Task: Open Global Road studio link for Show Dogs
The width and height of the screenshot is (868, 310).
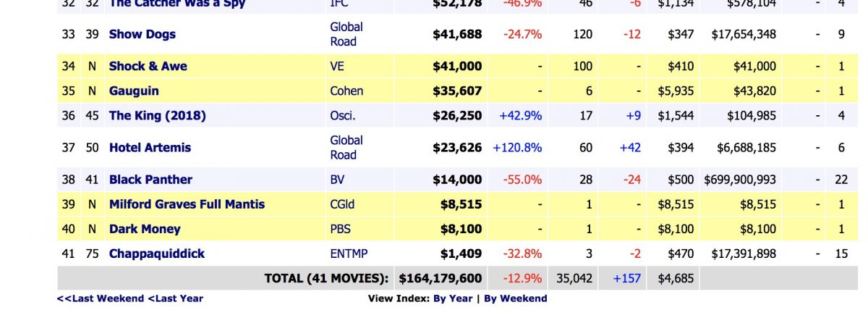Action: (346, 34)
